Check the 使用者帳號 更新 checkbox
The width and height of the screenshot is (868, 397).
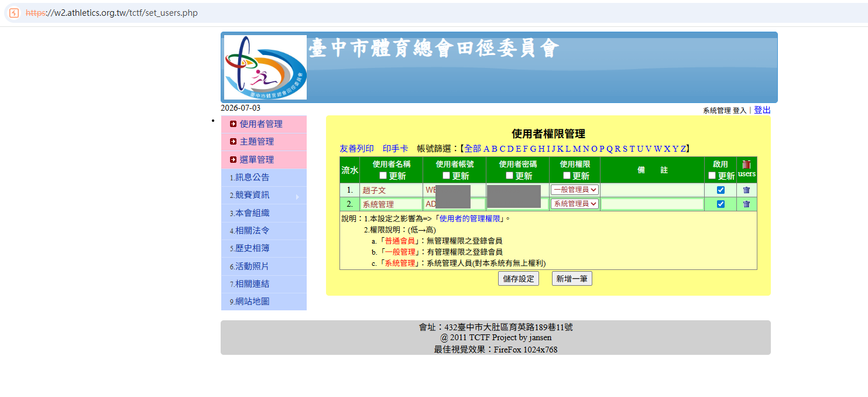click(x=446, y=176)
